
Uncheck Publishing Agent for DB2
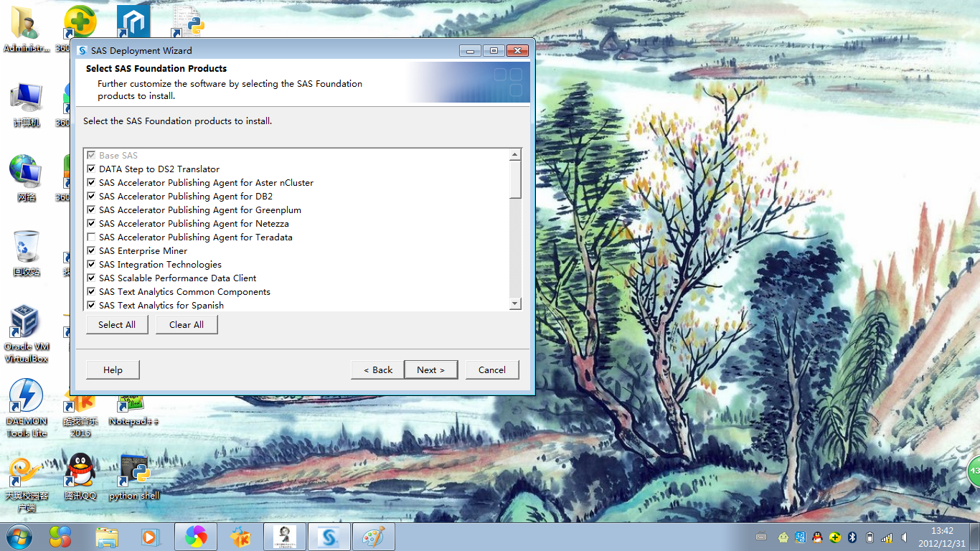click(91, 197)
